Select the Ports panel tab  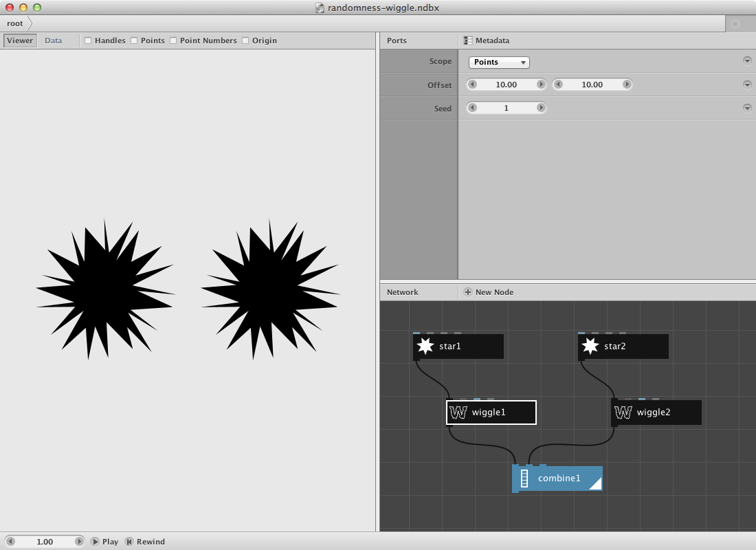pos(397,41)
